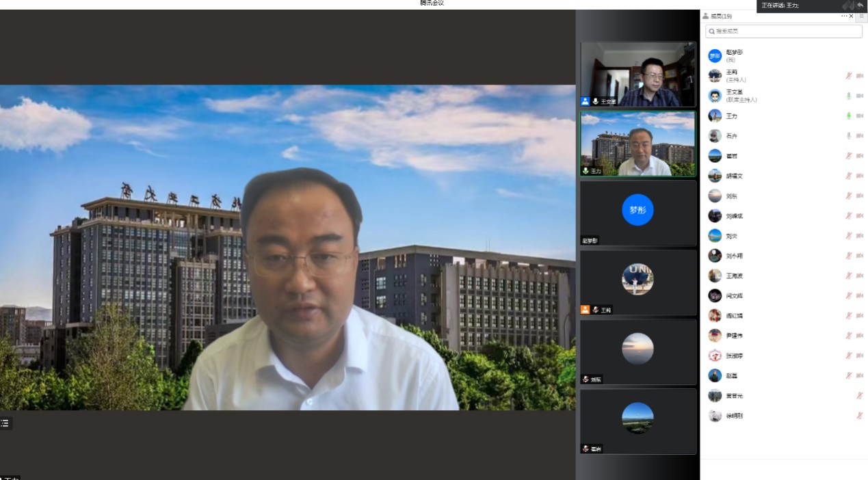Click muted mic icon next to 徐明刚
The image size is (868, 480).
(x=860, y=416)
